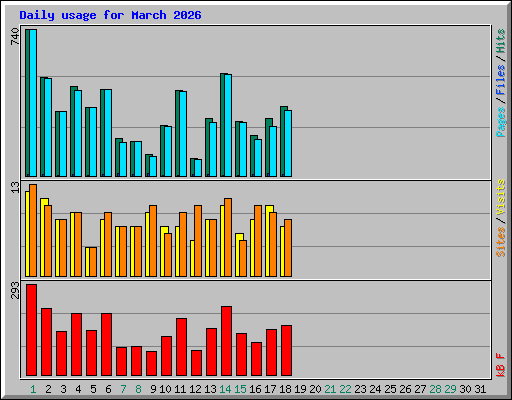Screen dimensions: 512x400
Task: Click green day 15 label
Action: pyautogui.click(x=240, y=389)
